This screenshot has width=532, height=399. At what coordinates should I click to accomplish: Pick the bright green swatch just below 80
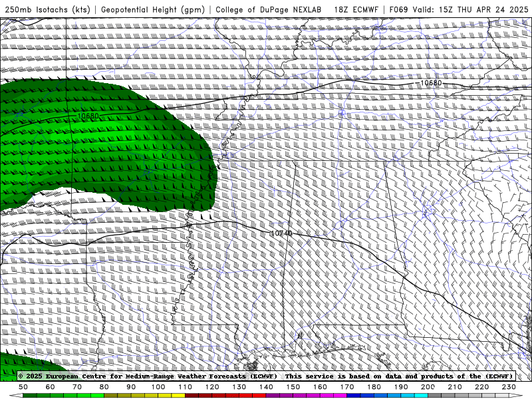[x=97, y=396]
